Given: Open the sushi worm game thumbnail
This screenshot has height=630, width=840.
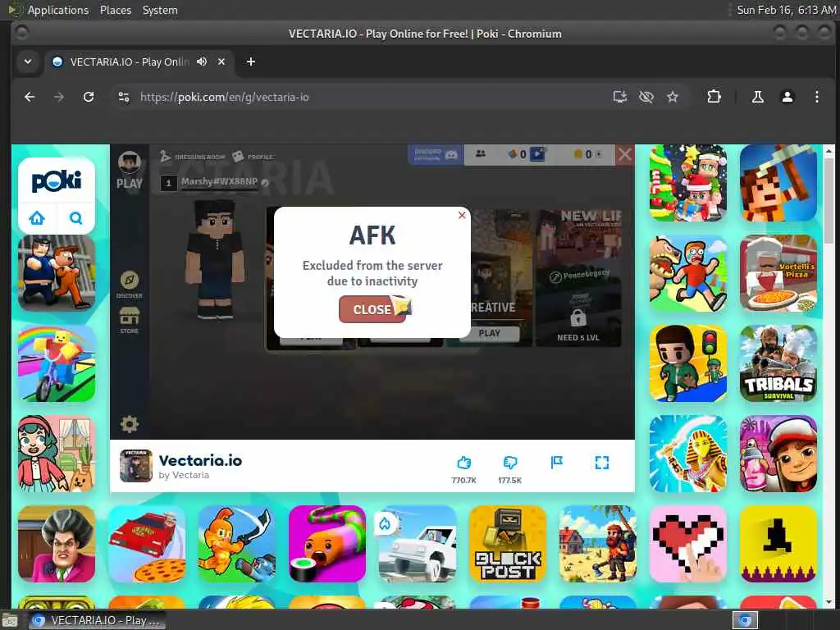Looking at the screenshot, I should [326, 544].
